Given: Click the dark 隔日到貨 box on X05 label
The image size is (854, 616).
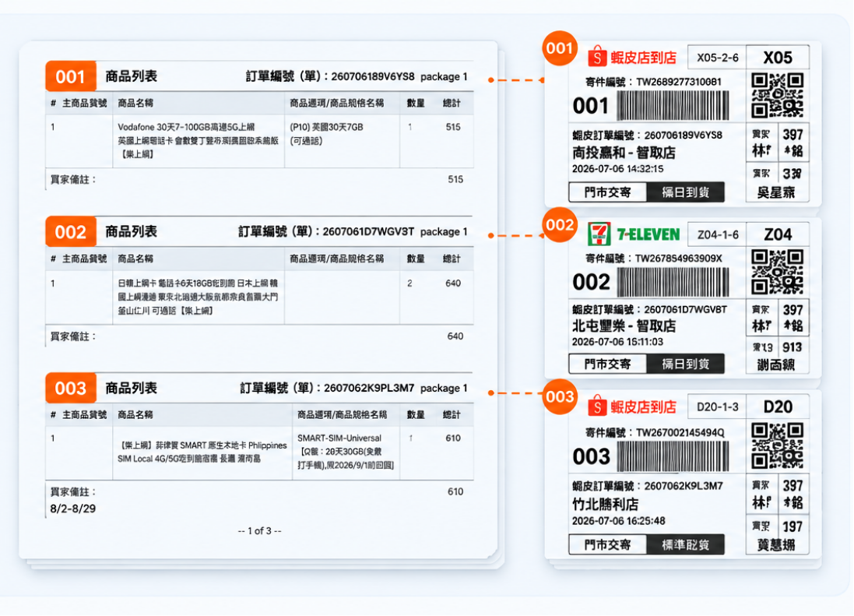Looking at the screenshot, I should [686, 192].
